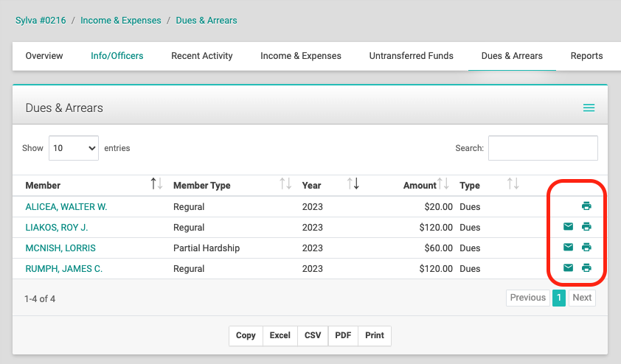Click printer icon for RUMPH, JAMES C.
This screenshot has width=621, height=364.
(x=586, y=267)
